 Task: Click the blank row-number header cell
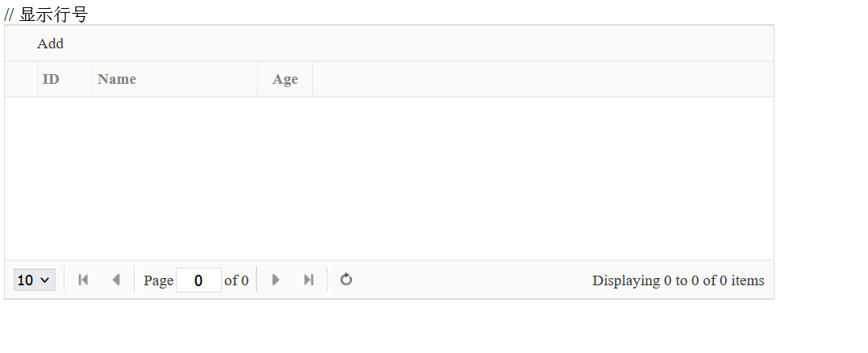point(21,79)
